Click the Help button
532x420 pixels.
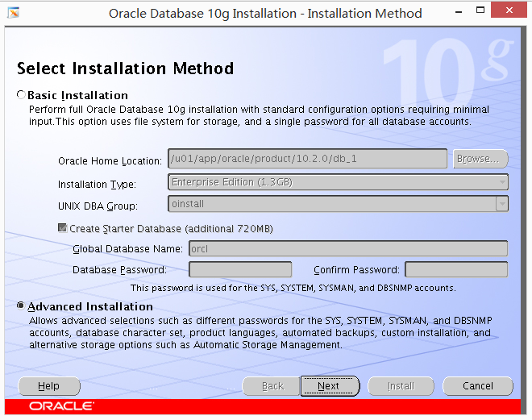(x=49, y=386)
